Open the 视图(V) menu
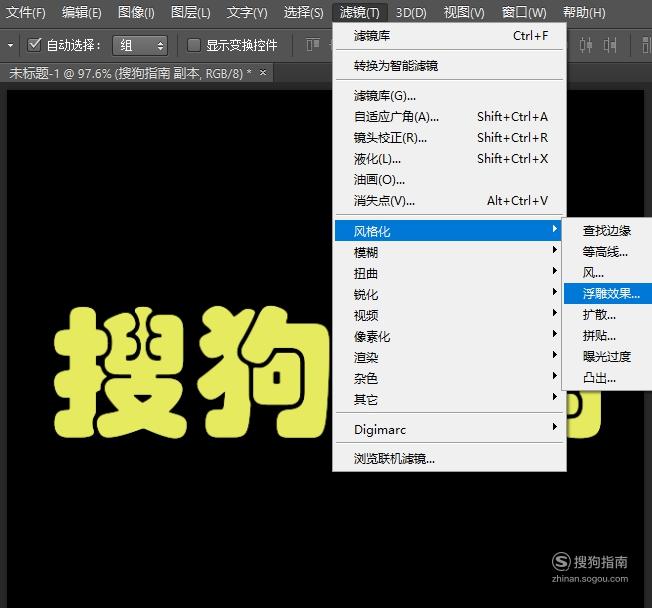 click(464, 12)
